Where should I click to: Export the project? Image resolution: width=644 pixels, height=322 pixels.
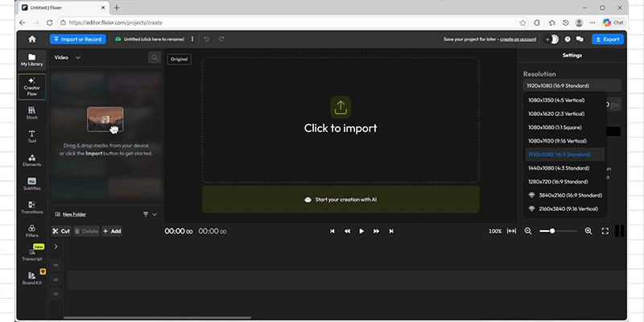[x=608, y=39]
